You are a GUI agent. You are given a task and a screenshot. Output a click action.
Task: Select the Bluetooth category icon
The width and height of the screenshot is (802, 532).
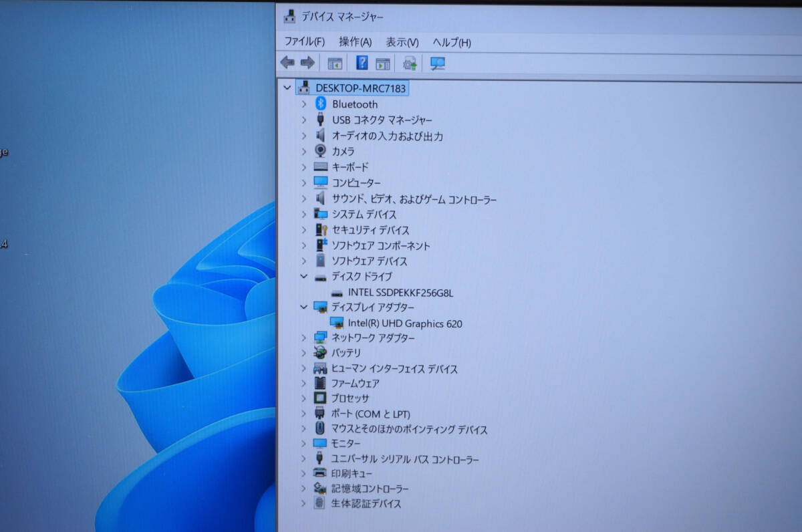tap(321, 104)
